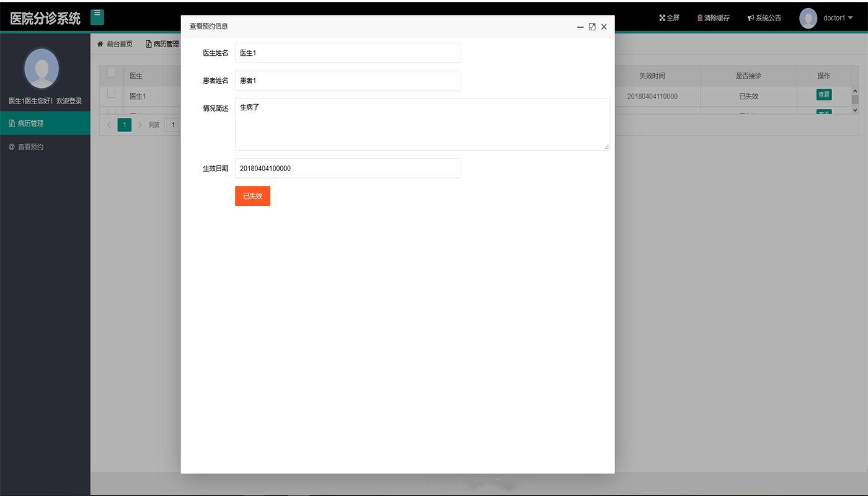Click the 医生1 table cell

pyautogui.click(x=138, y=96)
